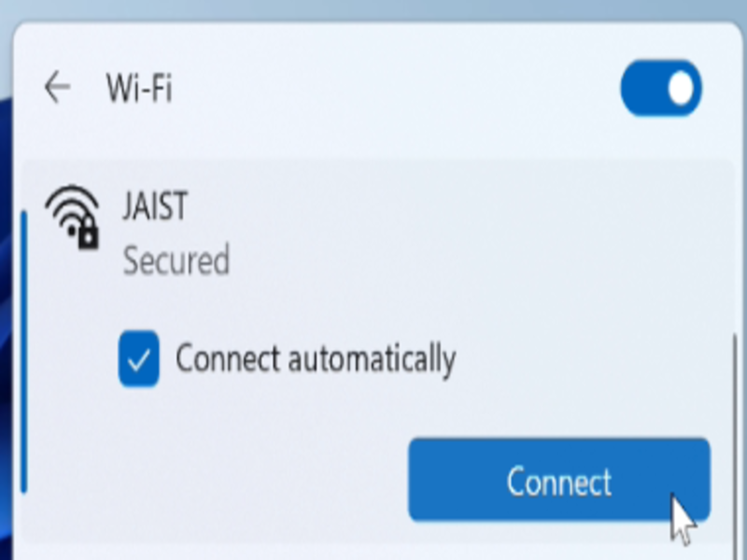The image size is (747, 560).
Task: Connect to the JAIST network
Action: pos(559,480)
